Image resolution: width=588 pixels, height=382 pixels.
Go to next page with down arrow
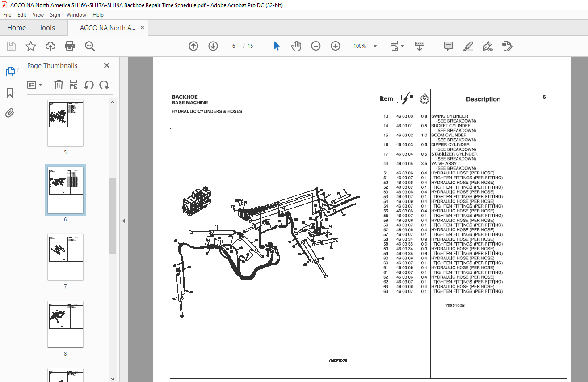pyautogui.click(x=213, y=46)
